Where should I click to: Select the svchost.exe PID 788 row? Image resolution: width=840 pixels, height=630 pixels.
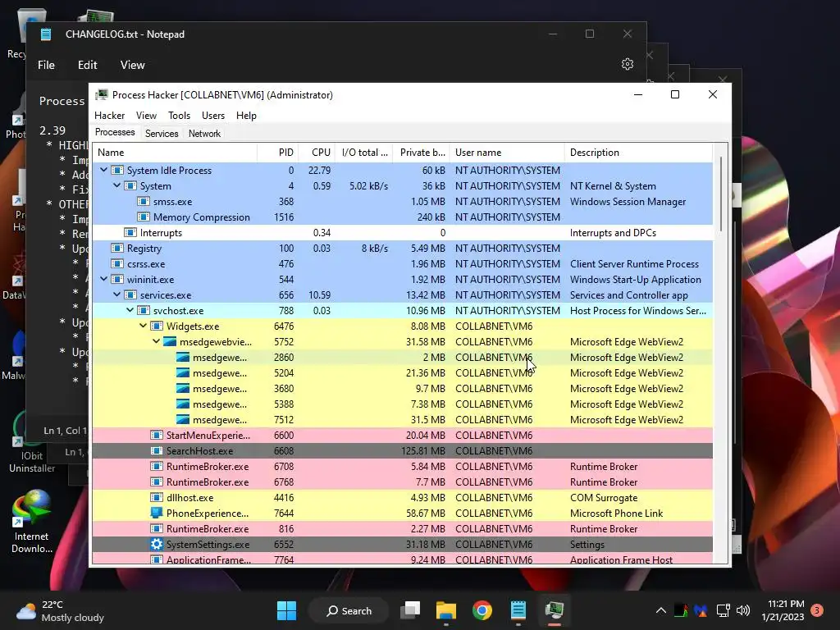[x=402, y=310]
